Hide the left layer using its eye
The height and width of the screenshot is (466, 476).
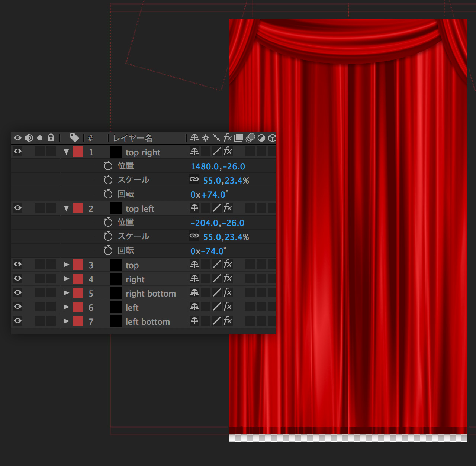17,307
